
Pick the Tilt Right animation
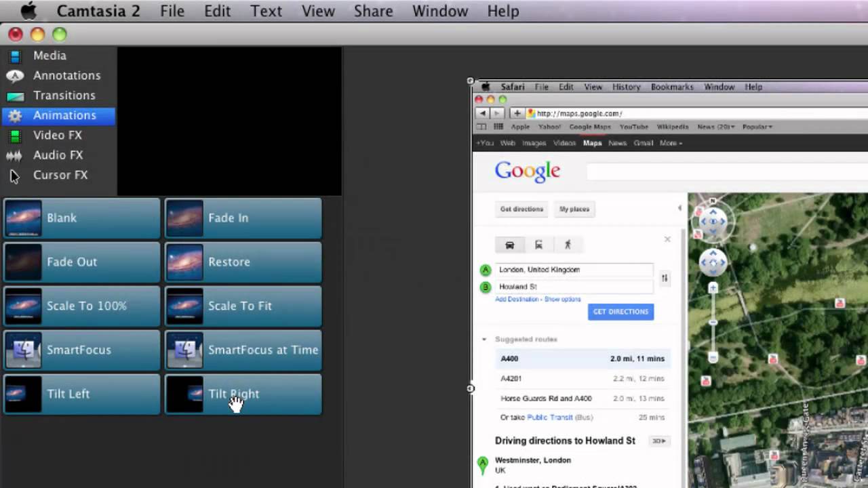[243, 394]
